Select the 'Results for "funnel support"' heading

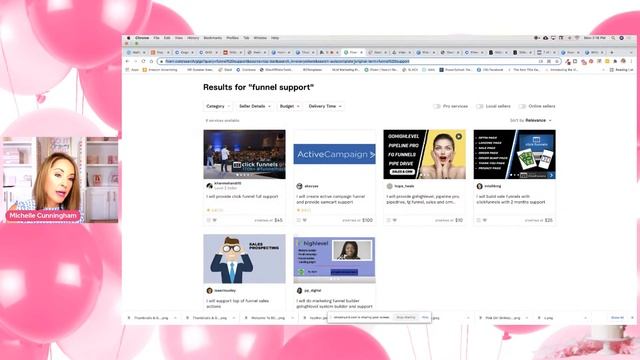pyautogui.click(x=258, y=87)
